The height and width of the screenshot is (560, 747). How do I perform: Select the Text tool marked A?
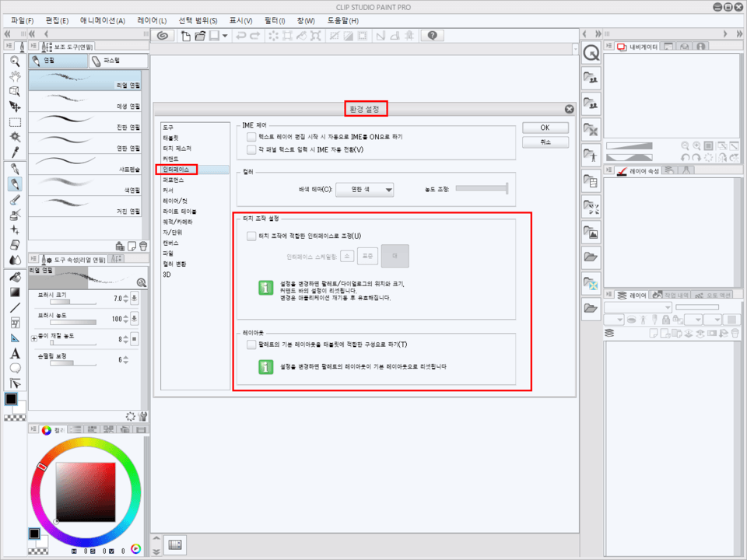click(x=15, y=353)
